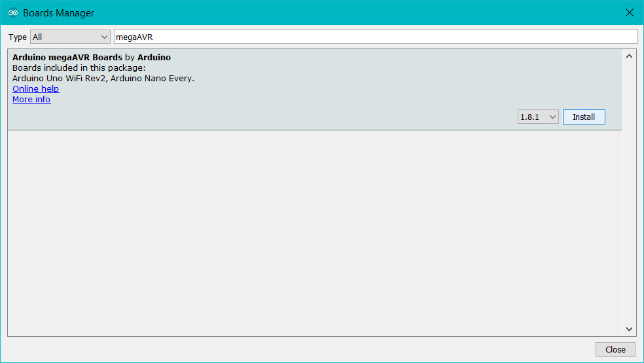This screenshot has width=644, height=363.
Task: Click the megaAVR search field
Action: pyautogui.click(x=376, y=37)
